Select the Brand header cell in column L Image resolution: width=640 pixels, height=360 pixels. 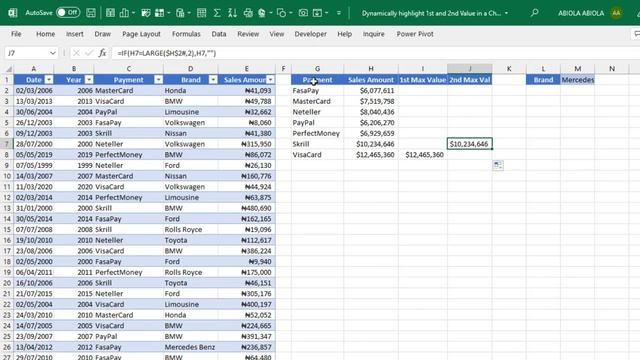click(x=543, y=80)
